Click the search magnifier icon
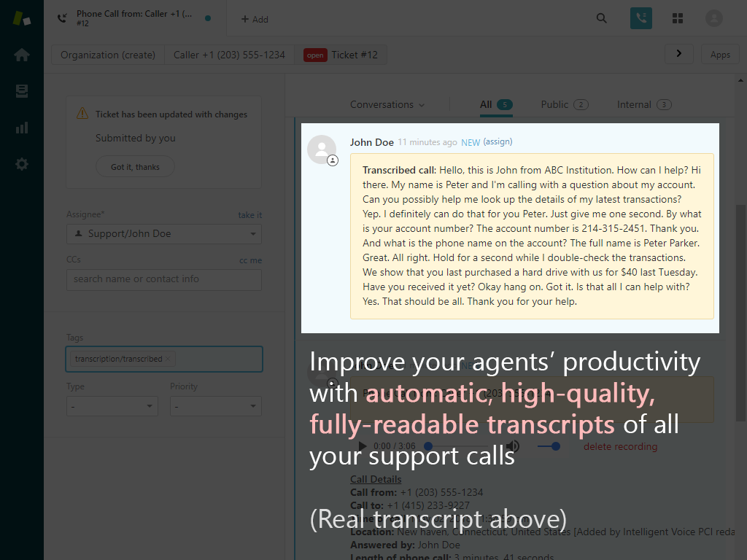Viewport: 747px width, 560px height. (x=602, y=19)
